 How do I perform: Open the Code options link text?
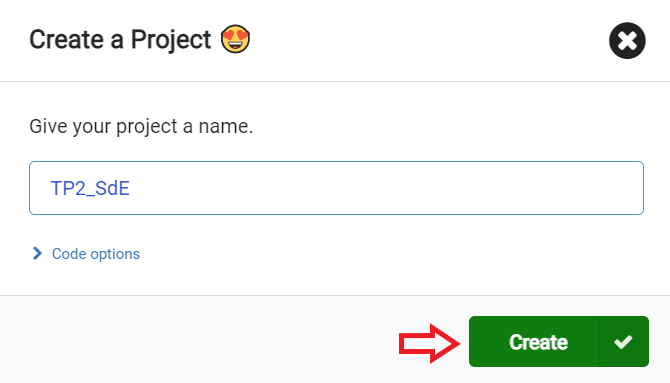tap(96, 254)
